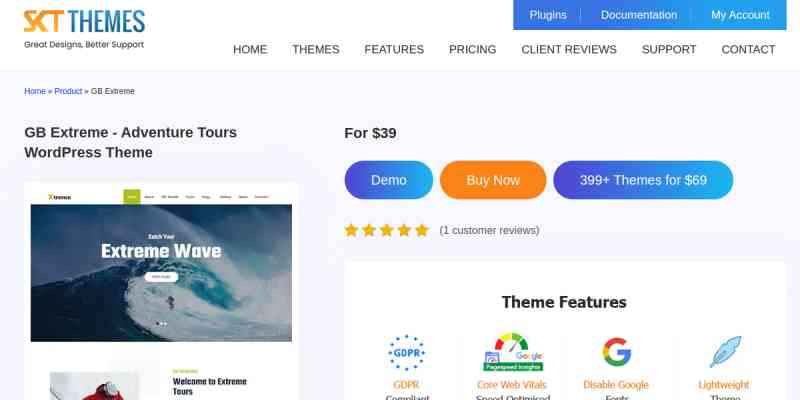Click the Extreme Wave theme preview thumbnail
This screenshot has height=400, width=800.
pyautogui.click(x=161, y=291)
